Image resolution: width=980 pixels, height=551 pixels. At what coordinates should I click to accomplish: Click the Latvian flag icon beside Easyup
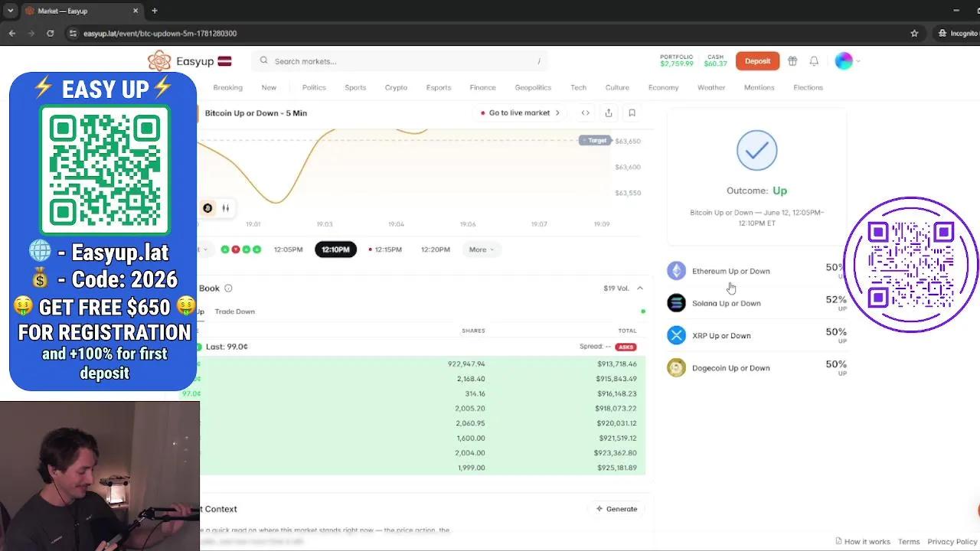click(x=224, y=61)
